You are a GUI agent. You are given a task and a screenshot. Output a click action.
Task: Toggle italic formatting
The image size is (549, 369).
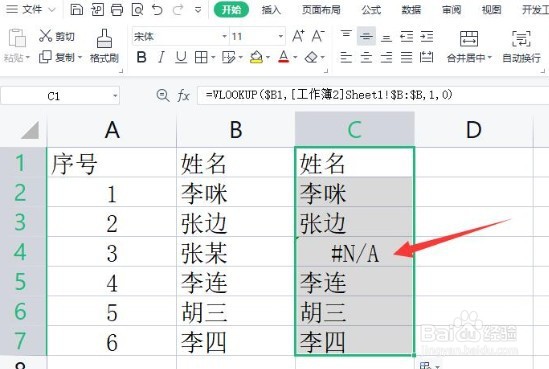pyautogui.click(x=161, y=57)
